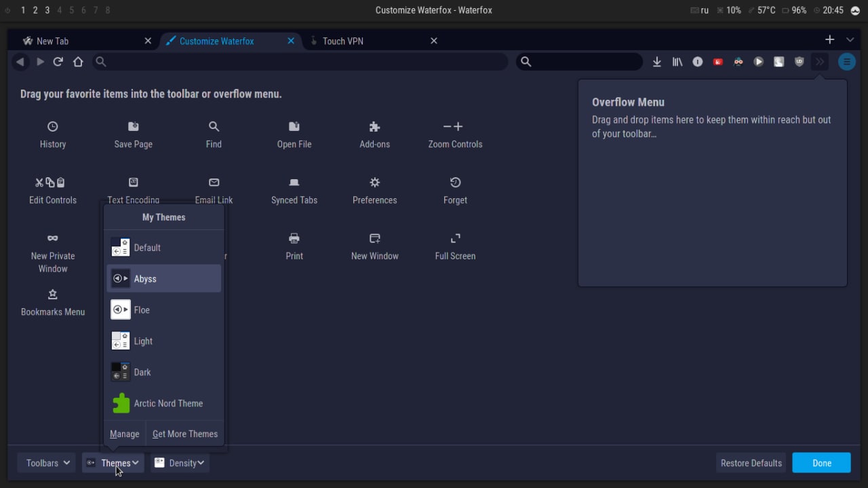Switch to the Customize Waterfox tab
The height and width of the screenshot is (488, 868).
coord(229,41)
